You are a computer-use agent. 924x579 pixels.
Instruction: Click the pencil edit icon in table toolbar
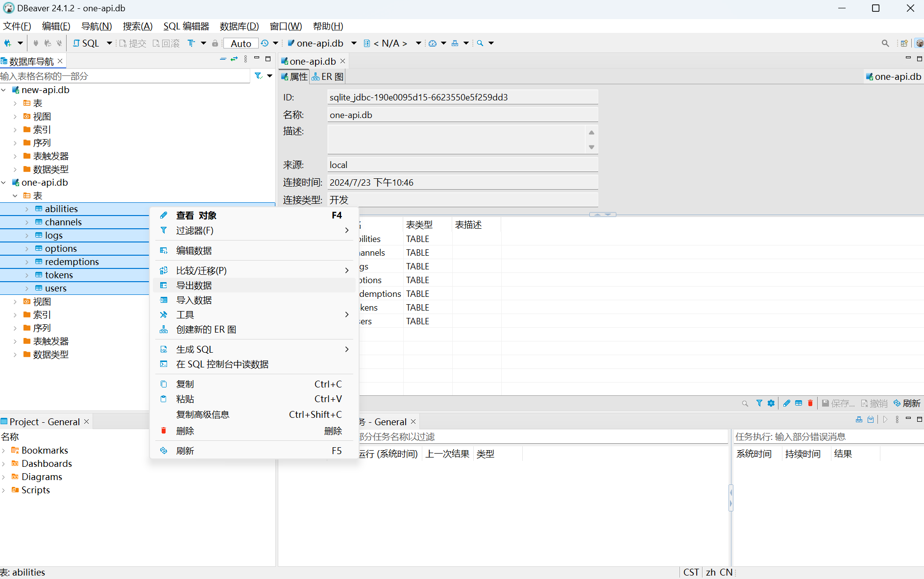[787, 403]
